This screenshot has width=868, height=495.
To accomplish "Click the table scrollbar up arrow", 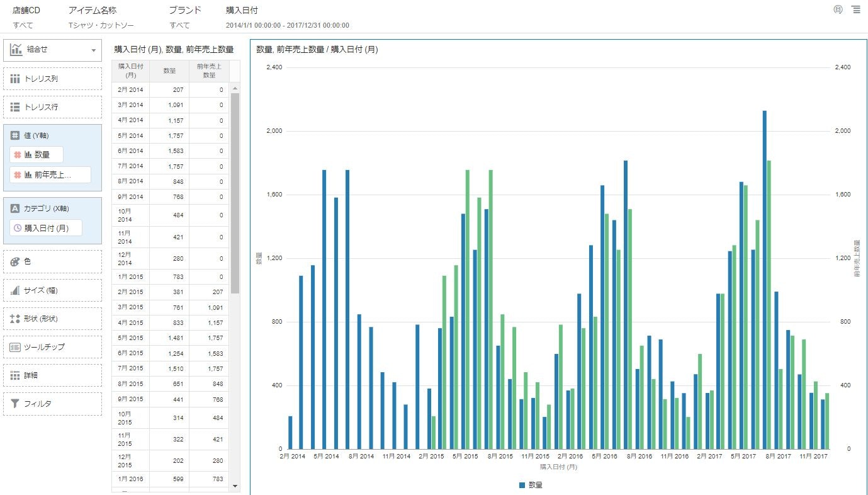I will tap(235, 87).
